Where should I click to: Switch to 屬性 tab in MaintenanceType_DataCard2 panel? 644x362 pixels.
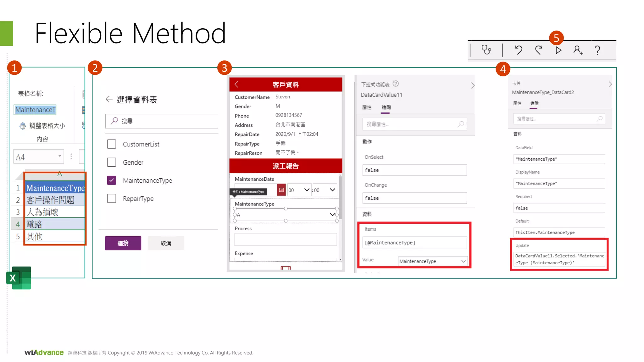click(517, 103)
